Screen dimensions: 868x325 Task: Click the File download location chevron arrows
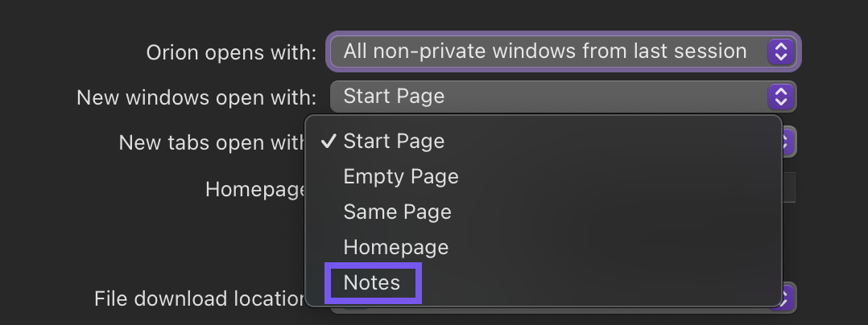[x=789, y=298]
